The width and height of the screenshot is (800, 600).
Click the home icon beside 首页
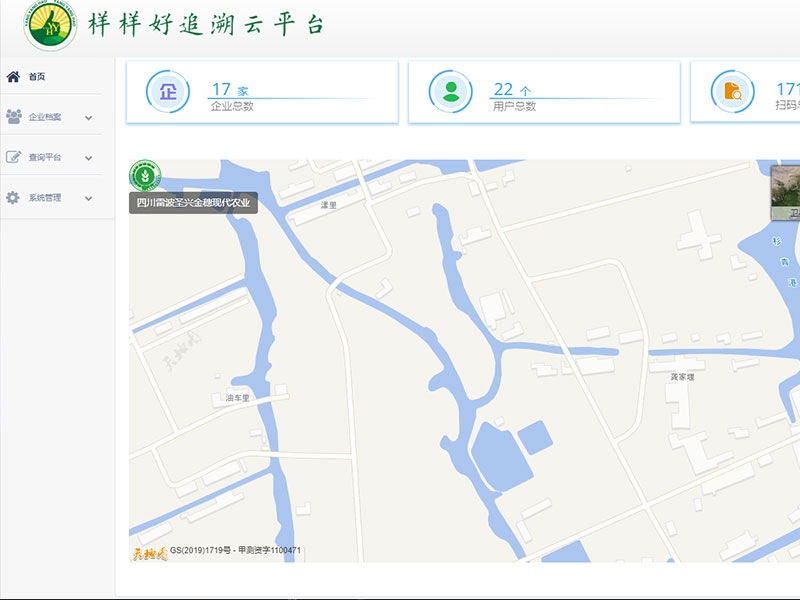click(13, 76)
